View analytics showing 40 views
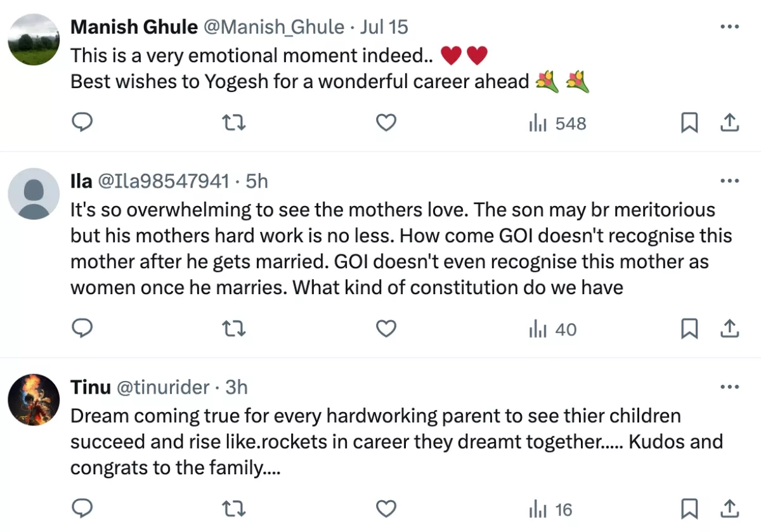Screen dimensions: 761x532 [552, 329]
